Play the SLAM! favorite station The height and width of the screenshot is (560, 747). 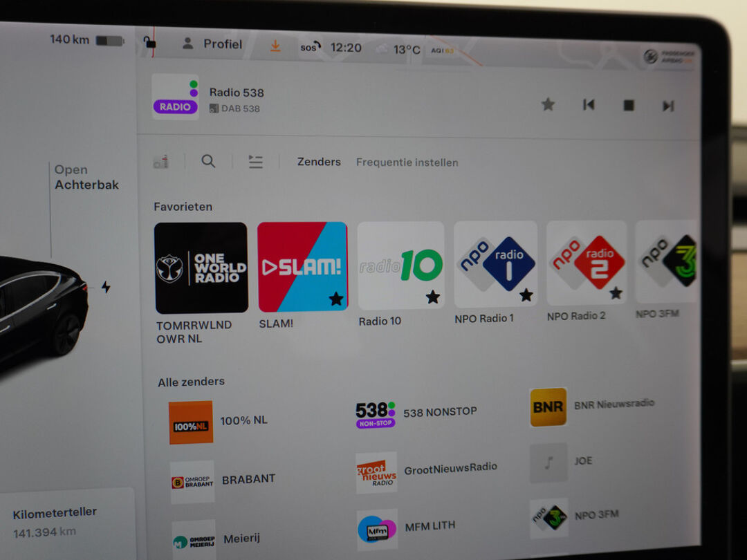tap(302, 267)
